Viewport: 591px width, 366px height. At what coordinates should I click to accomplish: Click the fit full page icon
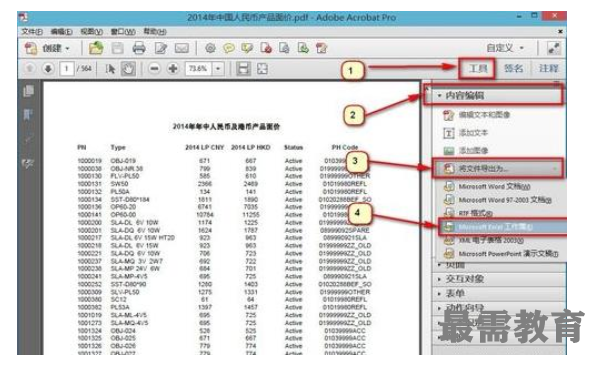(x=262, y=69)
